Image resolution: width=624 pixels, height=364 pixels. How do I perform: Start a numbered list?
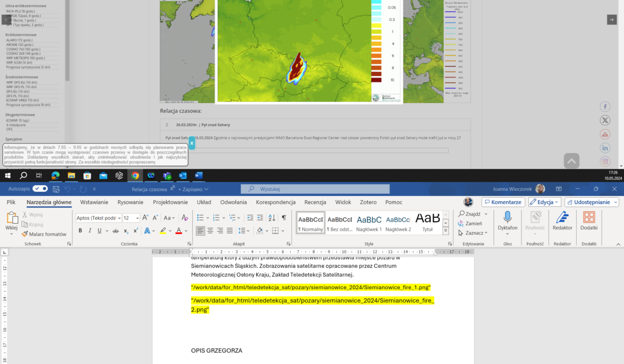click(x=216, y=218)
